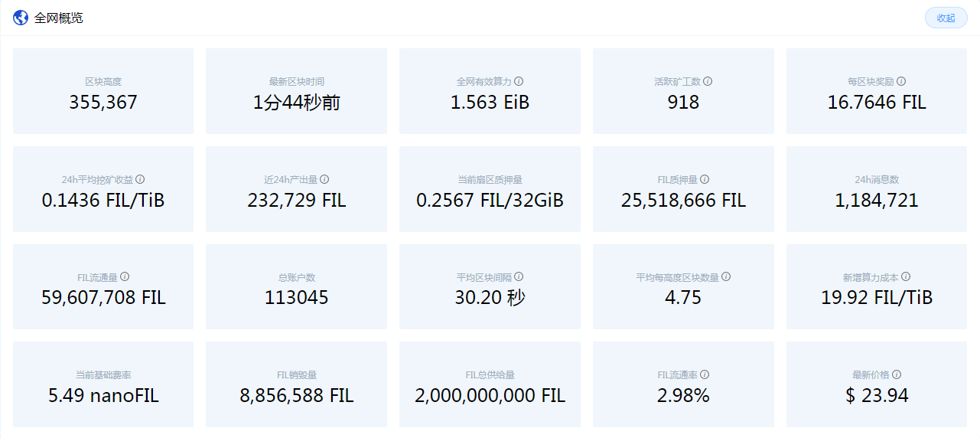Click info icon beside 24h平均挖矿收益
The image size is (980, 438).
pyautogui.click(x=140, y=179)
